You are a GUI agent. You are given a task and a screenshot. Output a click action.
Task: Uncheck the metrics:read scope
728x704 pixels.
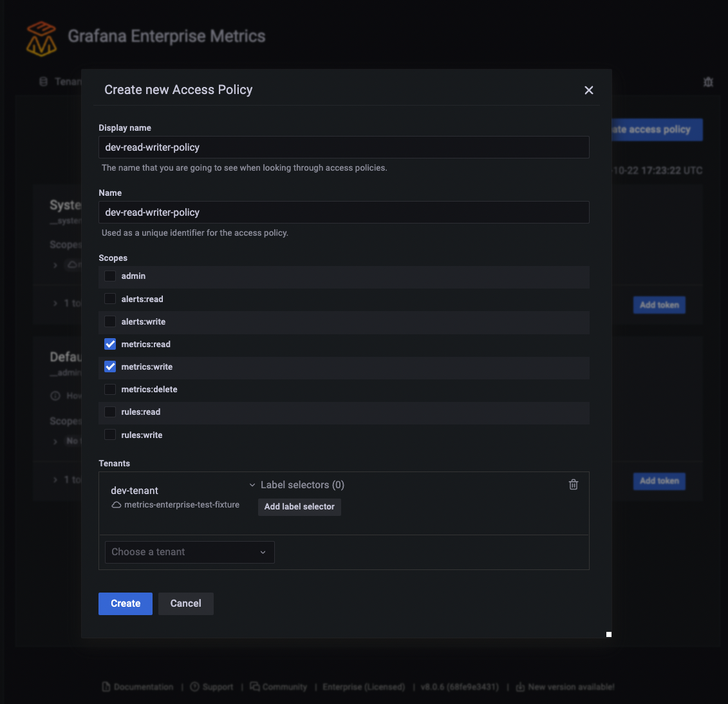click(110, 345)
